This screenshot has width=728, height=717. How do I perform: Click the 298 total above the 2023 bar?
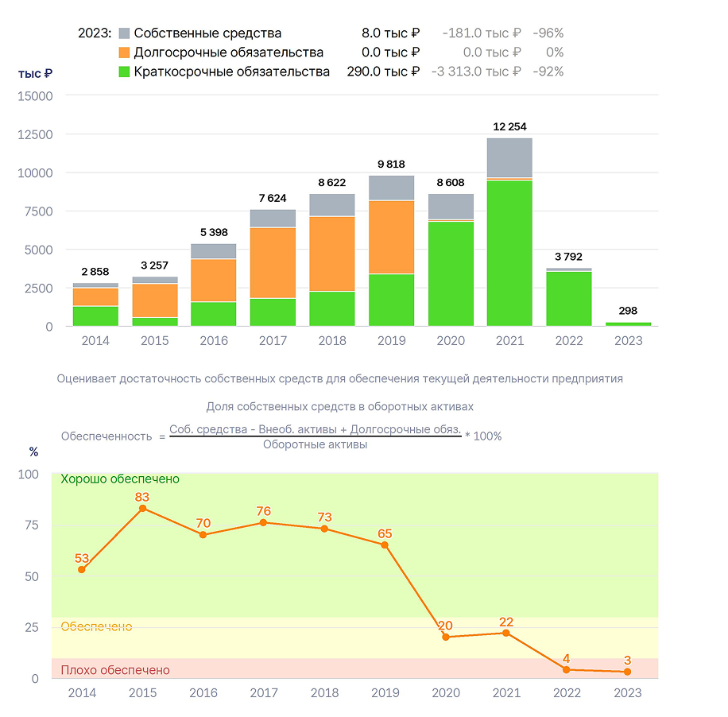pos(628,311)
